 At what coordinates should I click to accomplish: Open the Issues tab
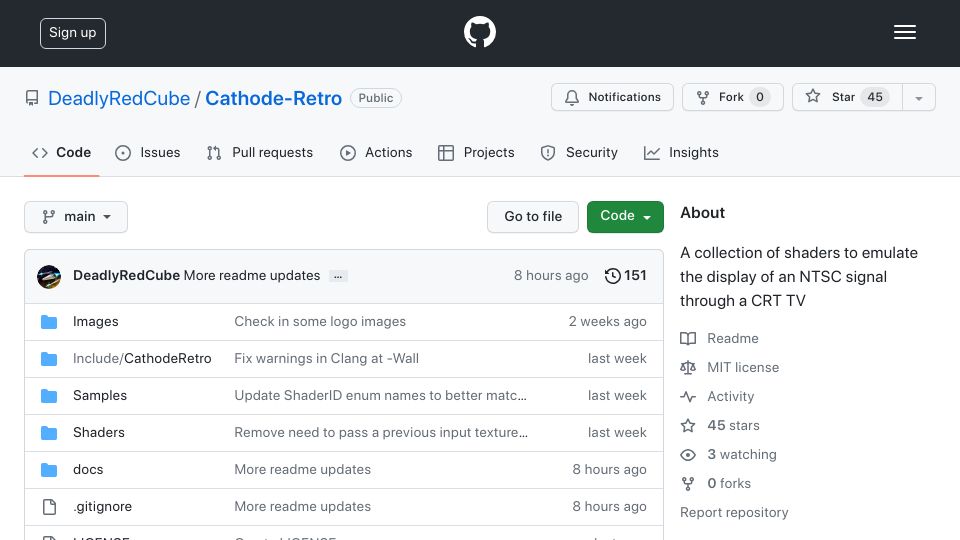click(148, 152)
